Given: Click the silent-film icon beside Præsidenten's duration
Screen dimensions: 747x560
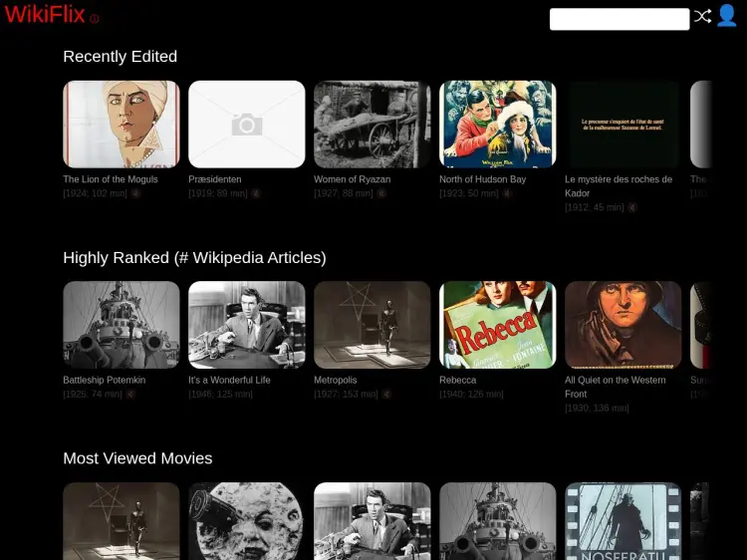Looking at the screenshot, I should 256,193.
